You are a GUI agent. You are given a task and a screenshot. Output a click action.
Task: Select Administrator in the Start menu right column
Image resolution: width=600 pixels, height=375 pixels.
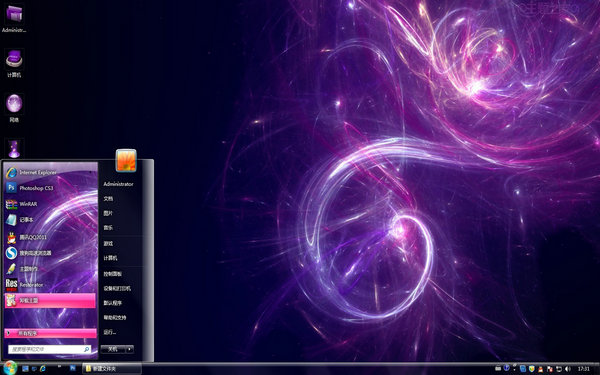pyautogui.click(x=118, y=184)
